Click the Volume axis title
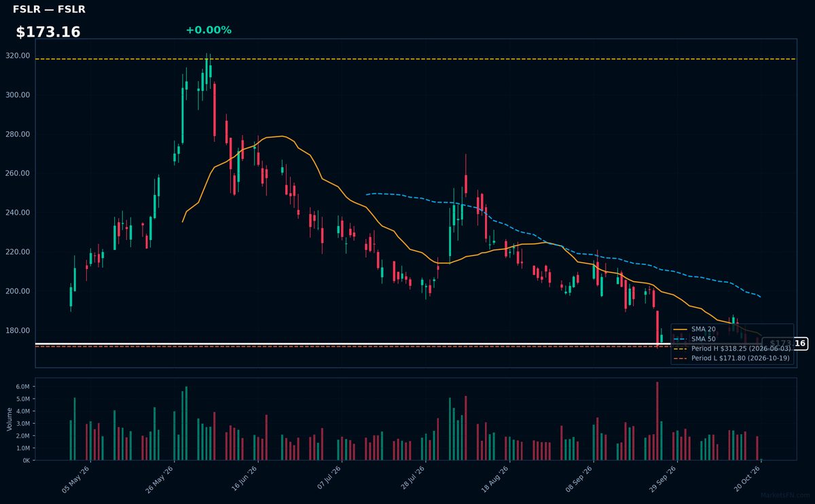 click(9, 419)
